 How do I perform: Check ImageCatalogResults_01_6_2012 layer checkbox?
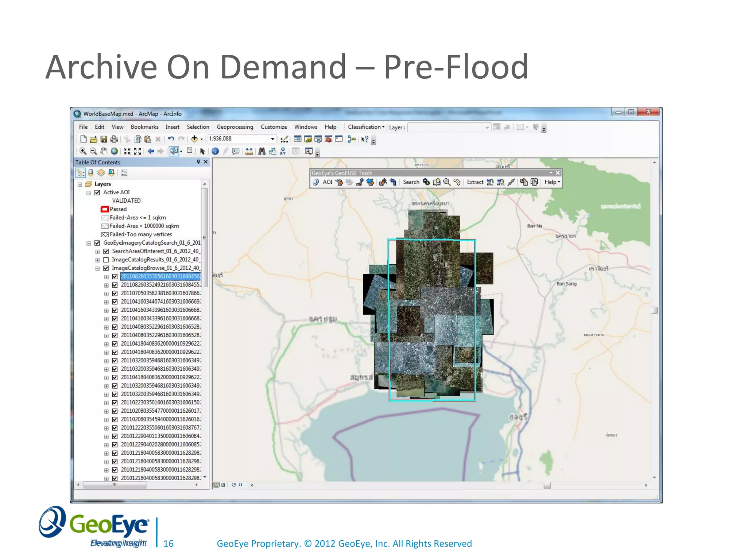[x=106, y=260]
